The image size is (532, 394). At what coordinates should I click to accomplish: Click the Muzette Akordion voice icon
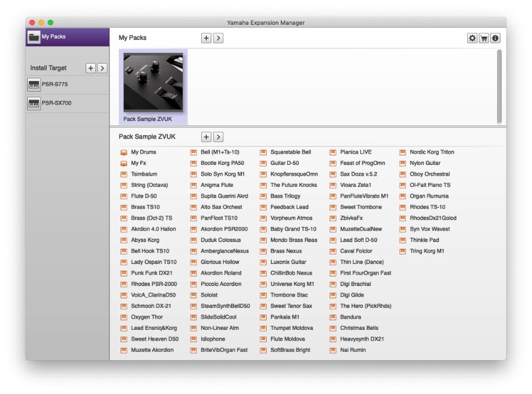pyautogui.click(x=124, y=350)
